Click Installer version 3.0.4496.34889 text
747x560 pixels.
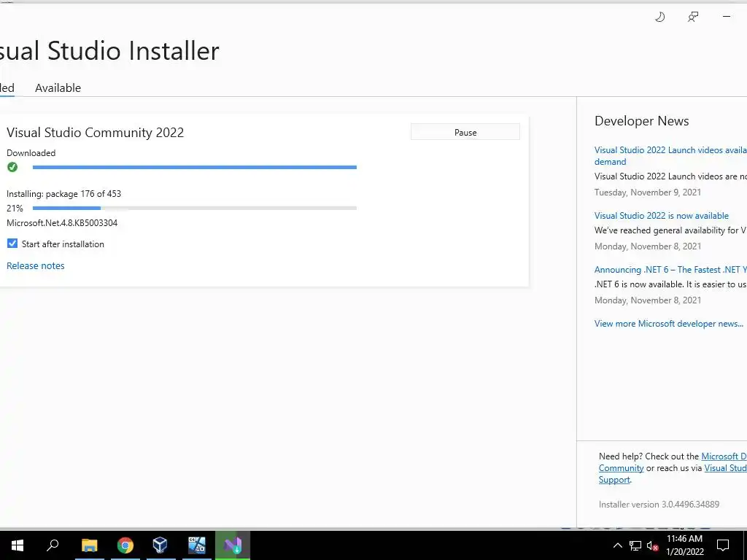click(x=659, y=505)
